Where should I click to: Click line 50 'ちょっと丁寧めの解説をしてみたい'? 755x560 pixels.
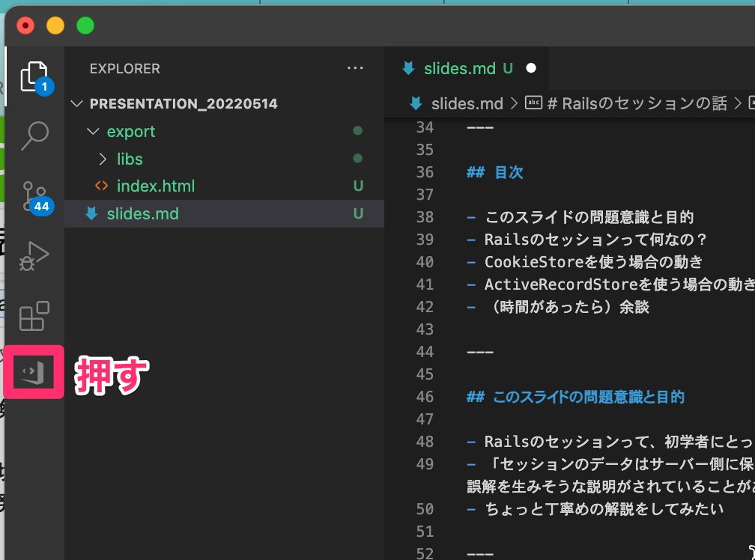(604, 509)
